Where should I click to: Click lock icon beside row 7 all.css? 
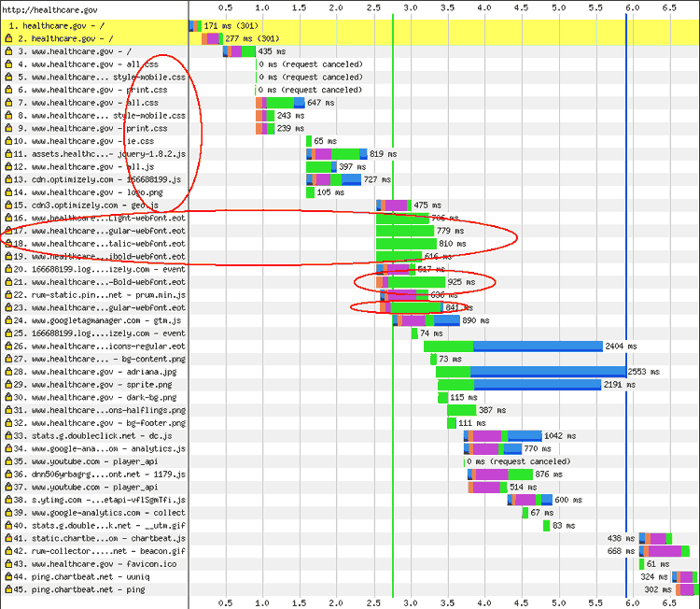point(8,103)
